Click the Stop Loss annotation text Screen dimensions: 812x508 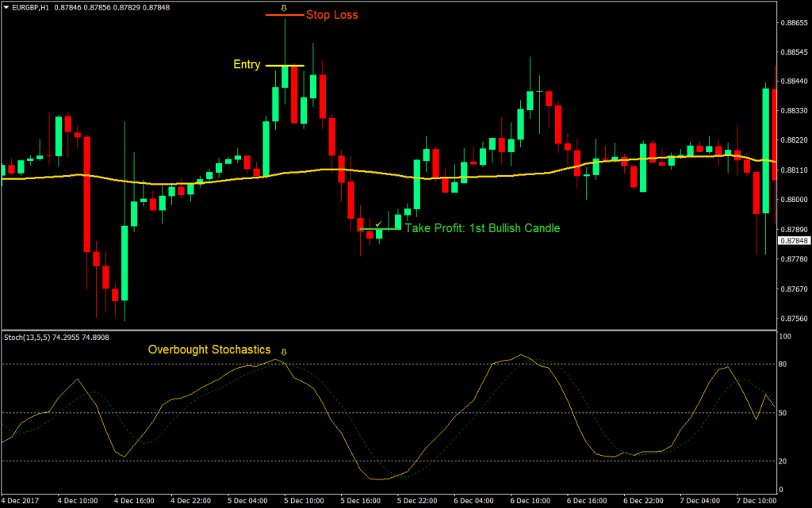coord(331,15)
